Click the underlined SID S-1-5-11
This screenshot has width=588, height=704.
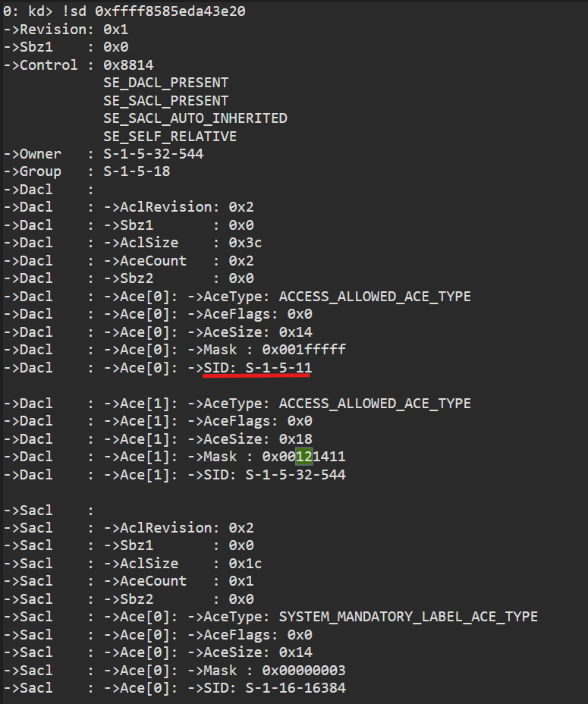278,368
